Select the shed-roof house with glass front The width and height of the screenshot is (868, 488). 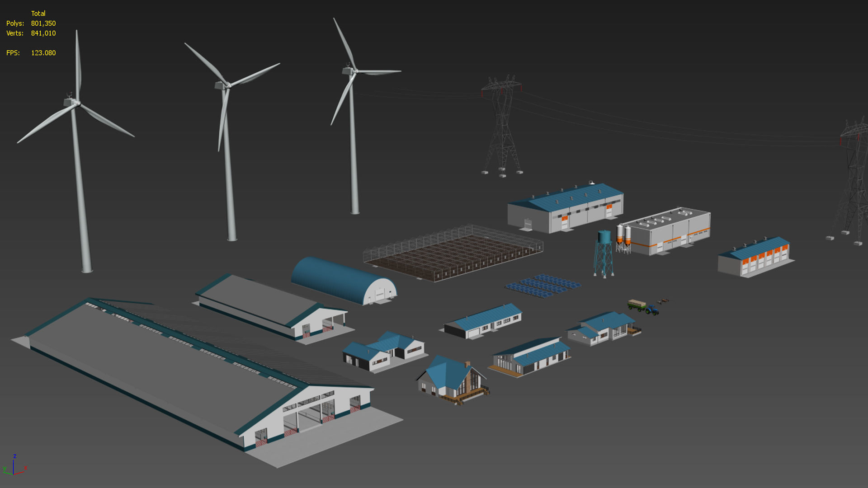tap(530, 357)
